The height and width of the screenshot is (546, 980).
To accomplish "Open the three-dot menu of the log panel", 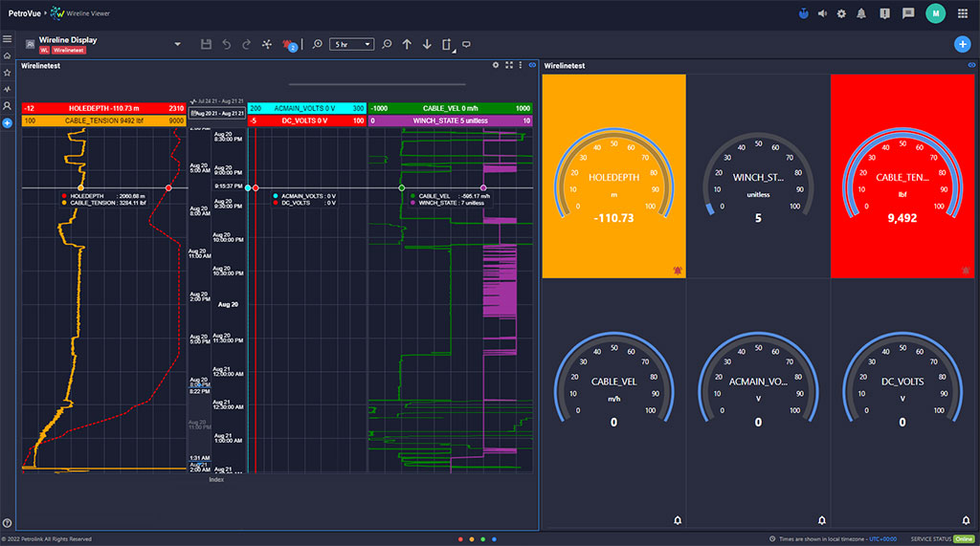I will [520, 65].
